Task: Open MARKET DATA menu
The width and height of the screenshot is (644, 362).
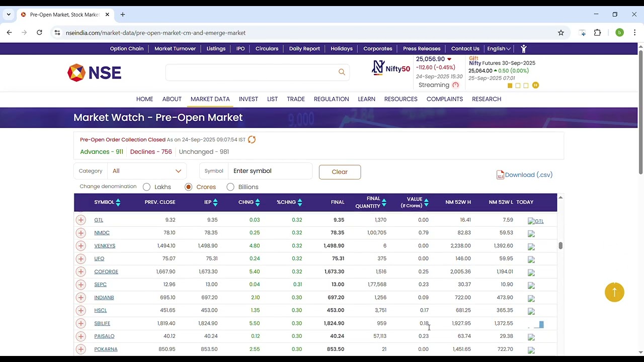Action: 210,99
